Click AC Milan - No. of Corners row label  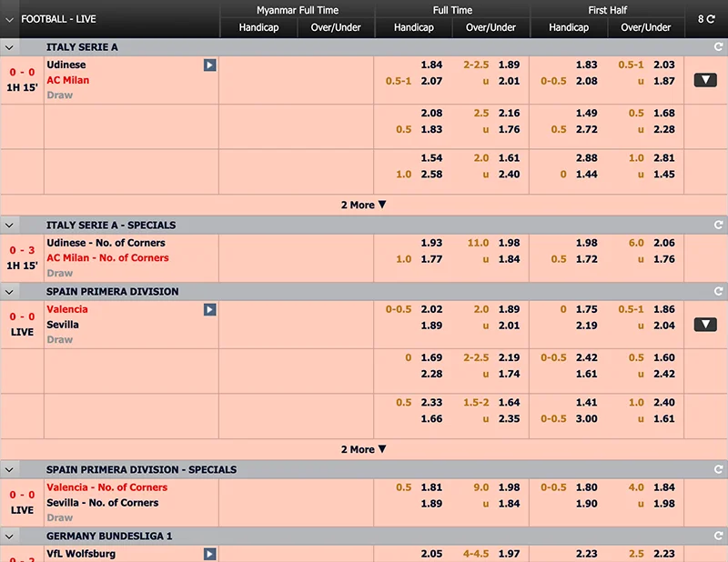[x=107, y=257]
